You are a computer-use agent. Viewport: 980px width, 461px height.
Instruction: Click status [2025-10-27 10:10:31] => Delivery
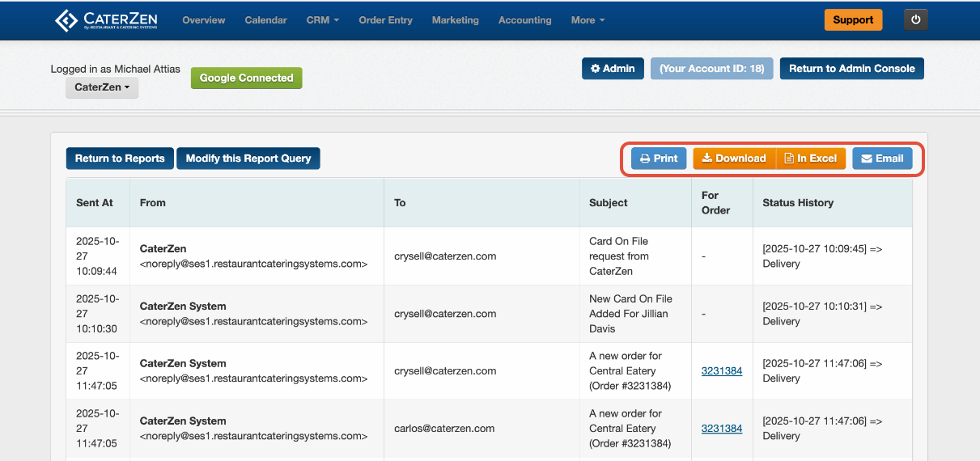click(x=822, y=314)
